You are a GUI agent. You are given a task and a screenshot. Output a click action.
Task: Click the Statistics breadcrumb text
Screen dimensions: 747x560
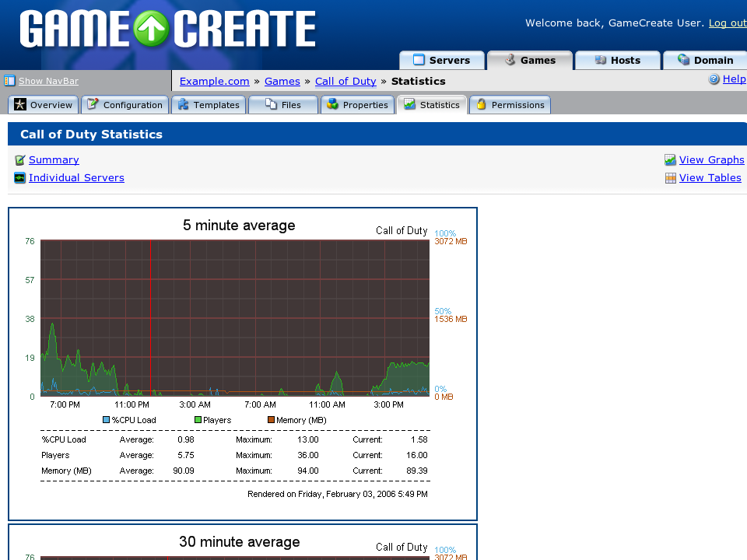pos(419,82)
